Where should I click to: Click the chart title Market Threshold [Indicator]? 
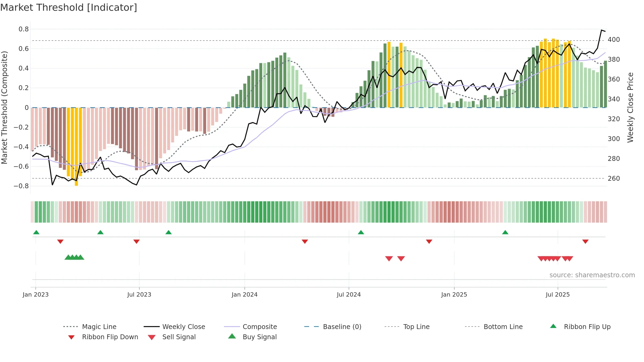[69, 8]
